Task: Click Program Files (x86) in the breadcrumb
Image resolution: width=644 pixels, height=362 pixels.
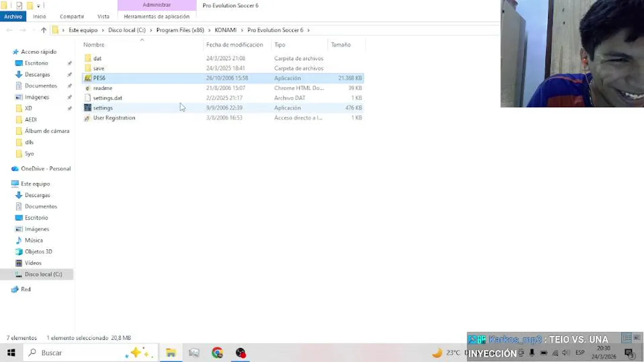Action: point(180,30)
